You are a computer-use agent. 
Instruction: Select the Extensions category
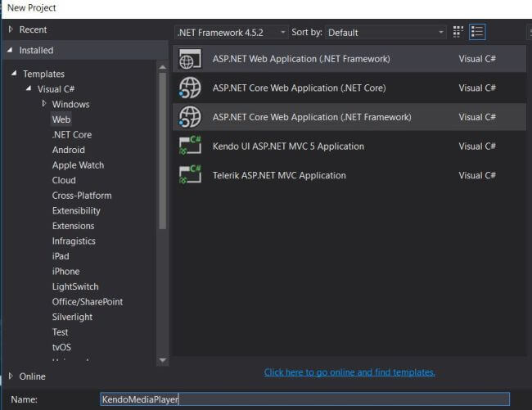[74, 226]
